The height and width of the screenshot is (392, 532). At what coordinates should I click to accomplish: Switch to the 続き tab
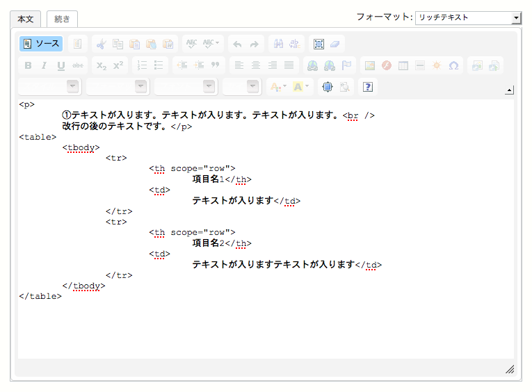click(x=62, y=19)
